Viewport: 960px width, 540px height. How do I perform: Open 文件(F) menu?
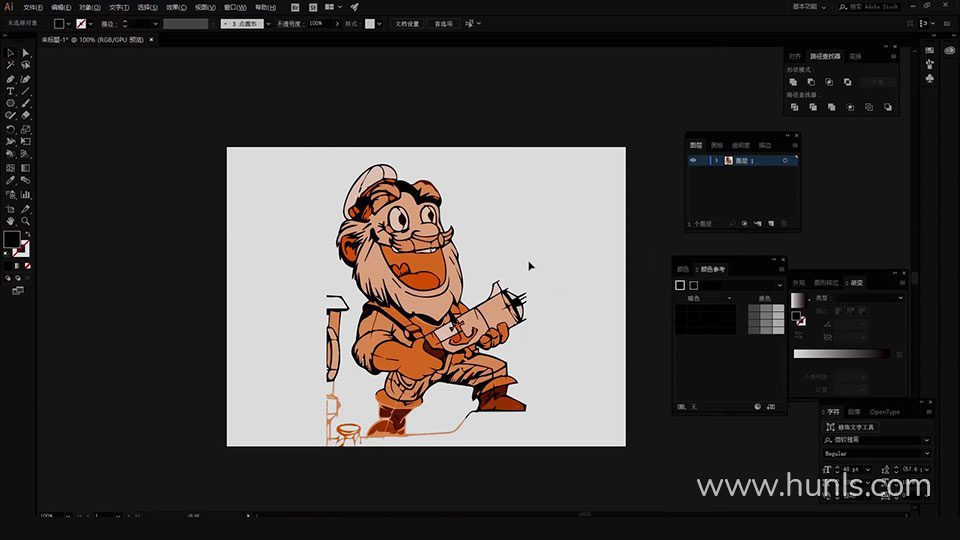pyautogui.click(x=32, y=7)
